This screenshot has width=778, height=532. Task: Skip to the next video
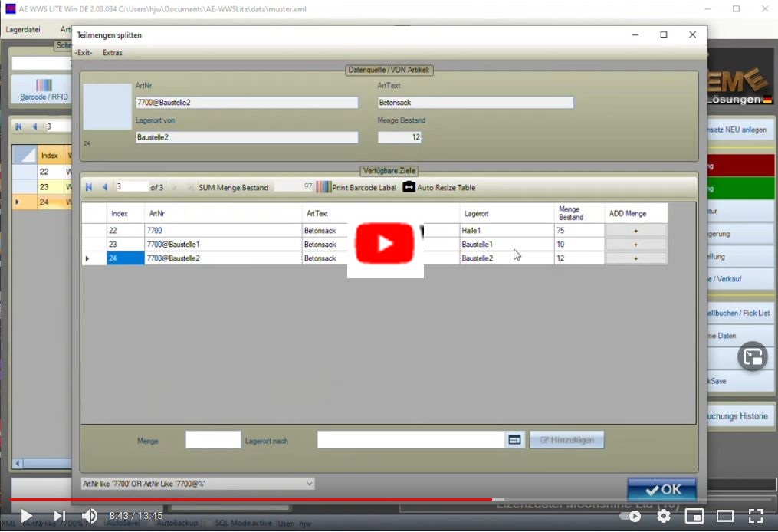tap(59, 516)
